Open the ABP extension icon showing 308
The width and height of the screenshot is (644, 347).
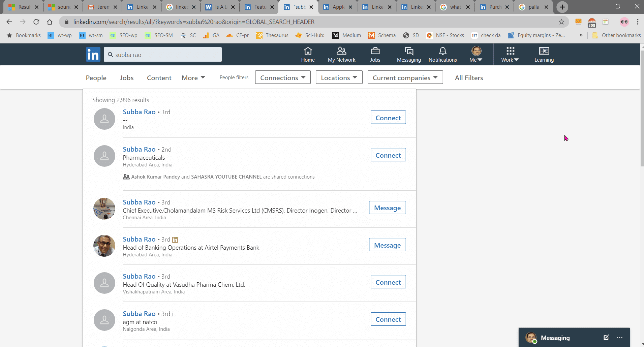pyautogui.click(x=592, y=22)
